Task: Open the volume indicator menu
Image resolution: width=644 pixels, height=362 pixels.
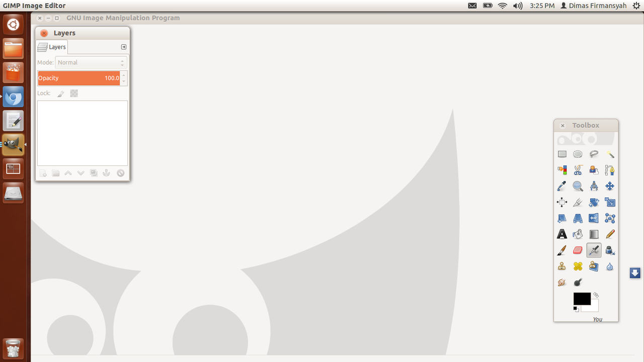Action: [518, 6]
